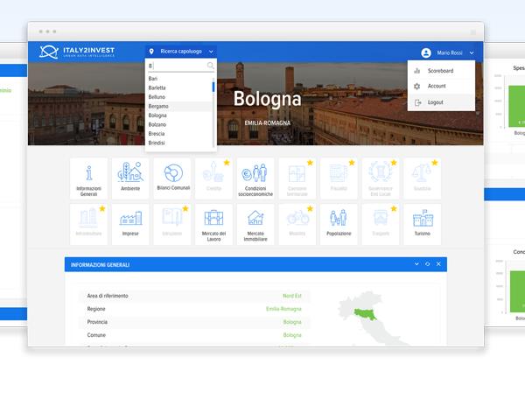Select the Ambiente category icon

[130, 178]
